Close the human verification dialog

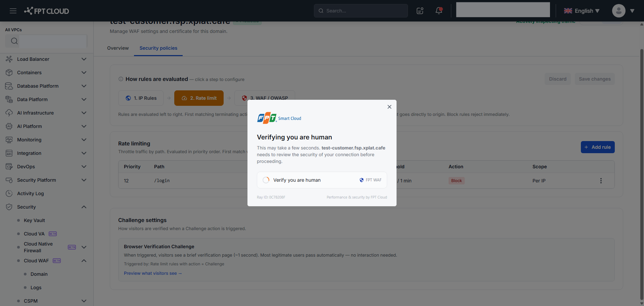click(x=389, y=107)
